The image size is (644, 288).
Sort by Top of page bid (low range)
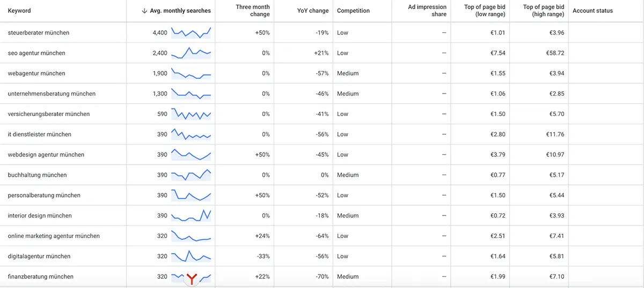[485, 11]
